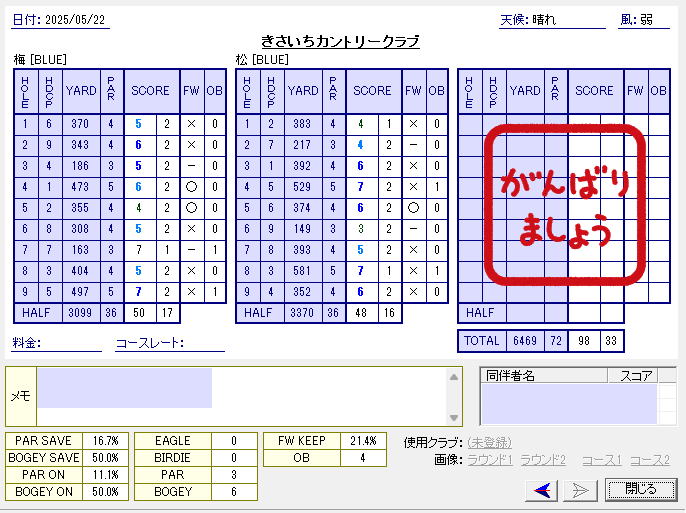Image resolution: width=686 pixels, height=513 pixels.
Task: Select TOTAL score 98 cell
Action: tap(584, 341)
